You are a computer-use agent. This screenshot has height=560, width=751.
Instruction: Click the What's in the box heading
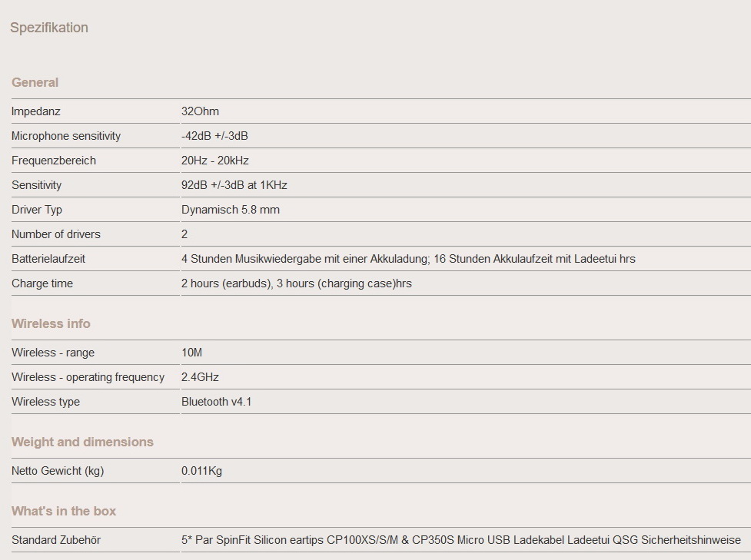click(64, 511)
